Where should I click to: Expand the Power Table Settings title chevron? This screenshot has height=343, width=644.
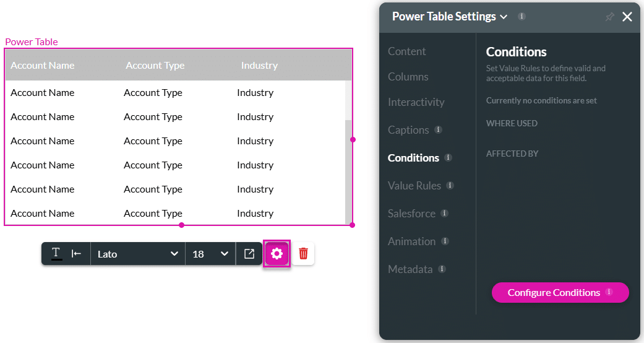click(504, 17)
